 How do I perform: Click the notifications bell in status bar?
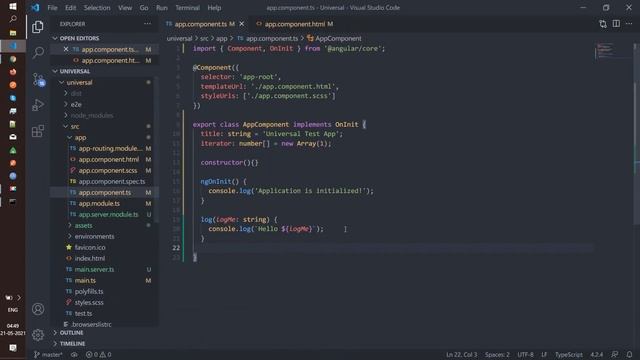[x=629, y=355]
